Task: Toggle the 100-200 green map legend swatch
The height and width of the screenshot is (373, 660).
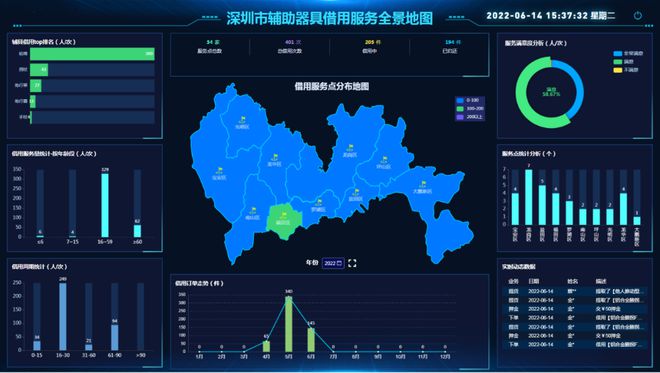Action: point(460,109)
